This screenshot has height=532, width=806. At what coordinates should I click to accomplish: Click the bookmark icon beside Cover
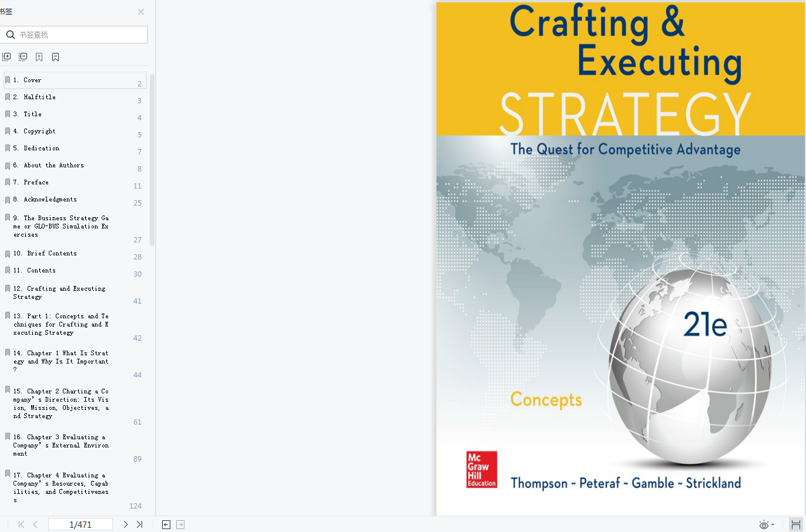pyautogui.click(x=8, y=80)
